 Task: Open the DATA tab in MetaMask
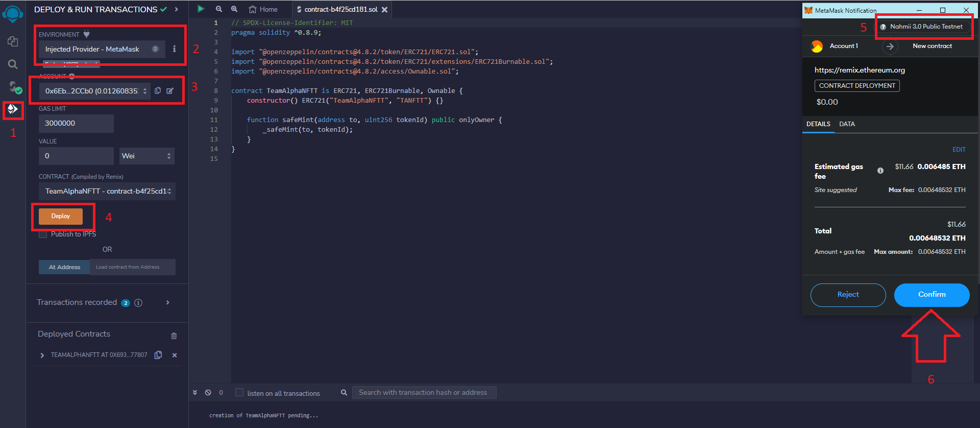(847, 124)
